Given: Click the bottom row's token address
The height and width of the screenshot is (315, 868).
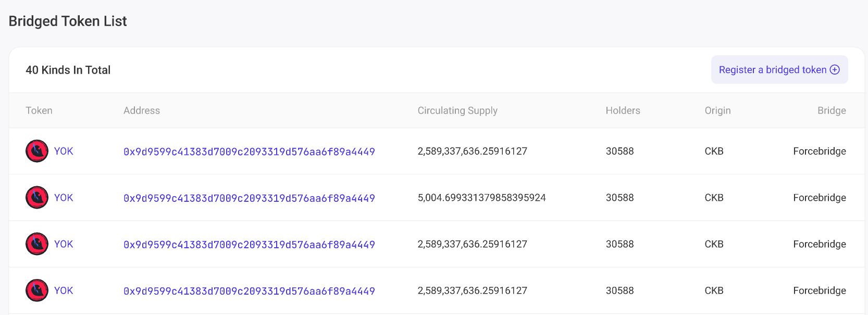Looking at the screenshot, I should 249,291.
